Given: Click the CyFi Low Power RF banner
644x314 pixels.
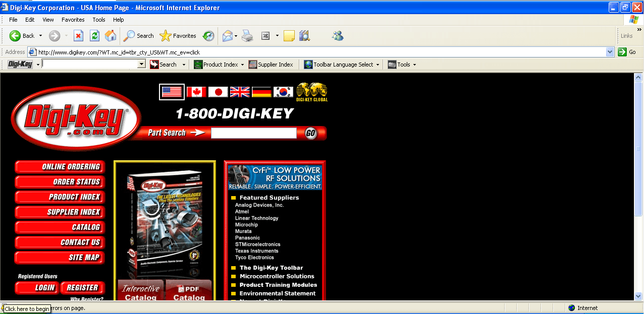Looking at the screenshot, I should point(275,177).
